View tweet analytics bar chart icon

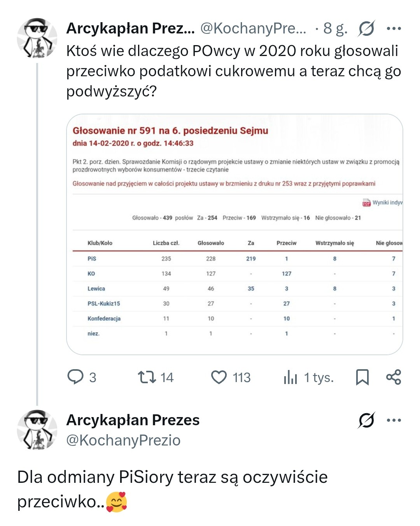(290, 377)
